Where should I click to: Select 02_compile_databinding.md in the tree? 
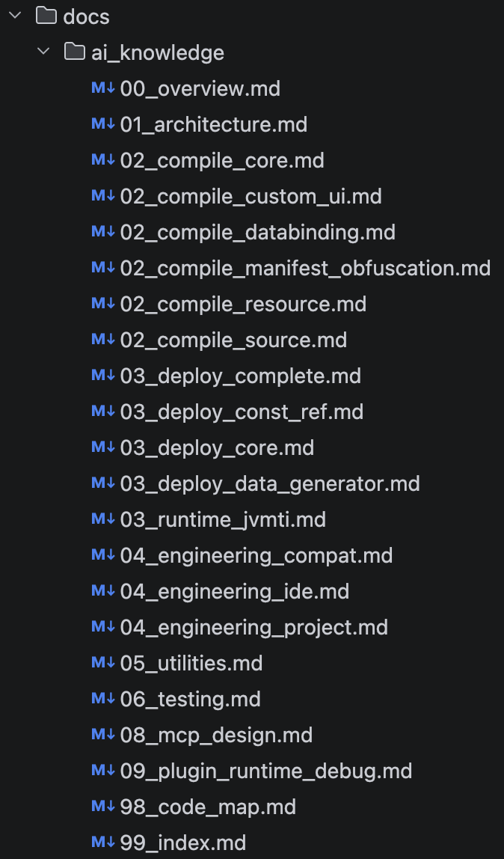(257, 232)
